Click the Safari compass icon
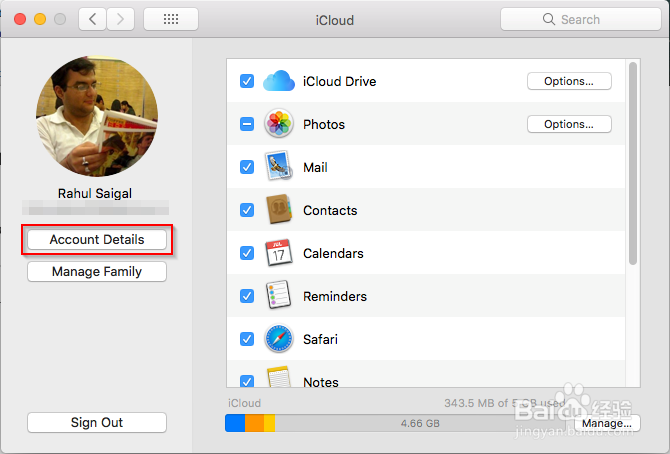The width and height of the screenshot is (670, 454). coord(279,339)
